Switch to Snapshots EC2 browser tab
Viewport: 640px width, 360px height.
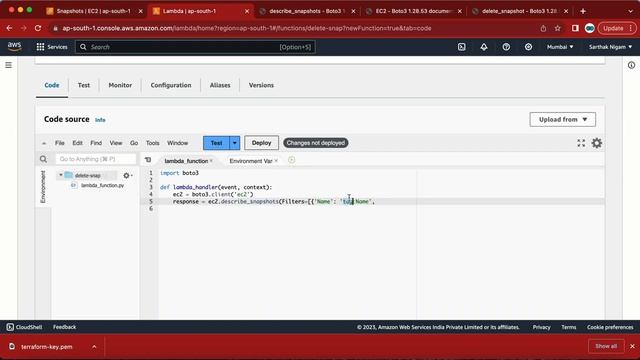(x=94, y=11)
